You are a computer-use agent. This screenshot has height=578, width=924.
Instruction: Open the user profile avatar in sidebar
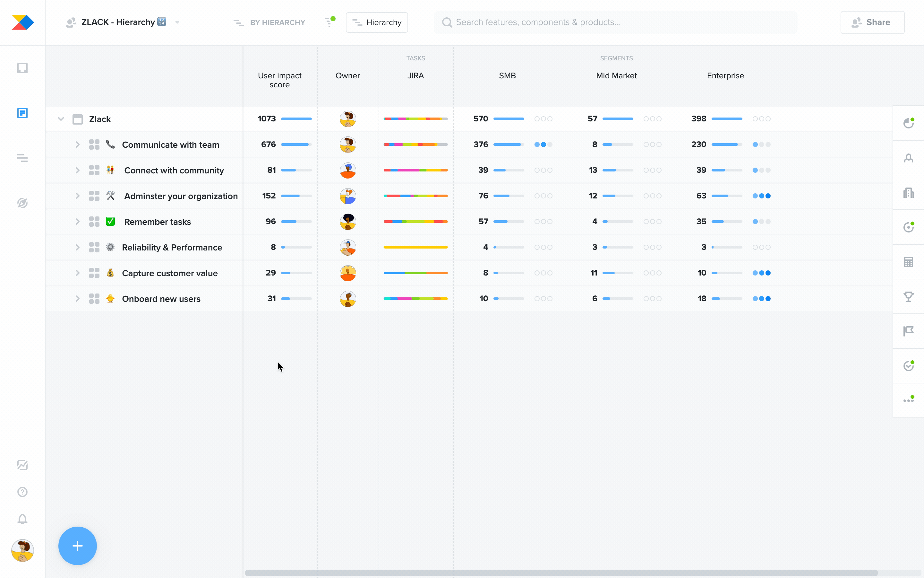(22, 550)
